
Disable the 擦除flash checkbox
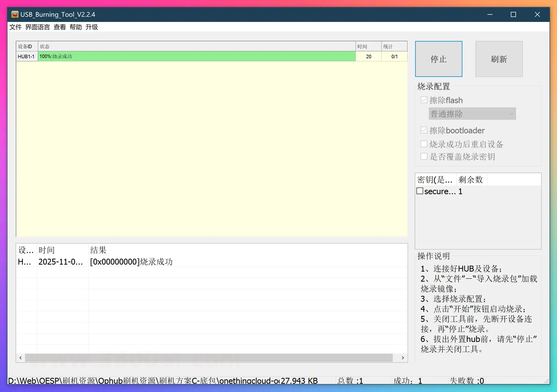[x=424, y=100]
